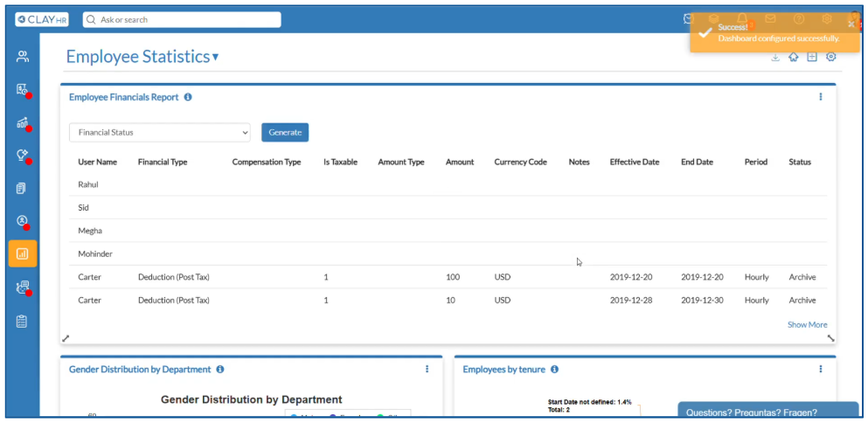Click the Generate button
This screenshot has width=868, height=423.
(285, 132)
